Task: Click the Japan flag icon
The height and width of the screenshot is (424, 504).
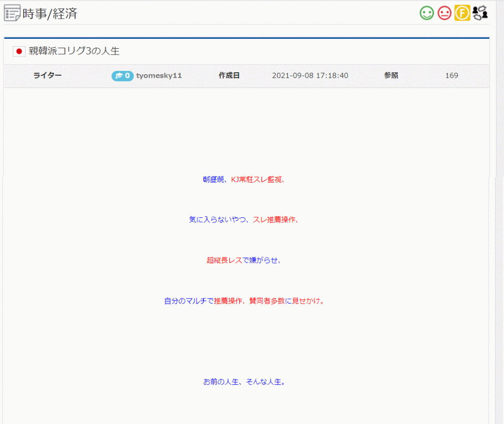Action: pos(19,51)
